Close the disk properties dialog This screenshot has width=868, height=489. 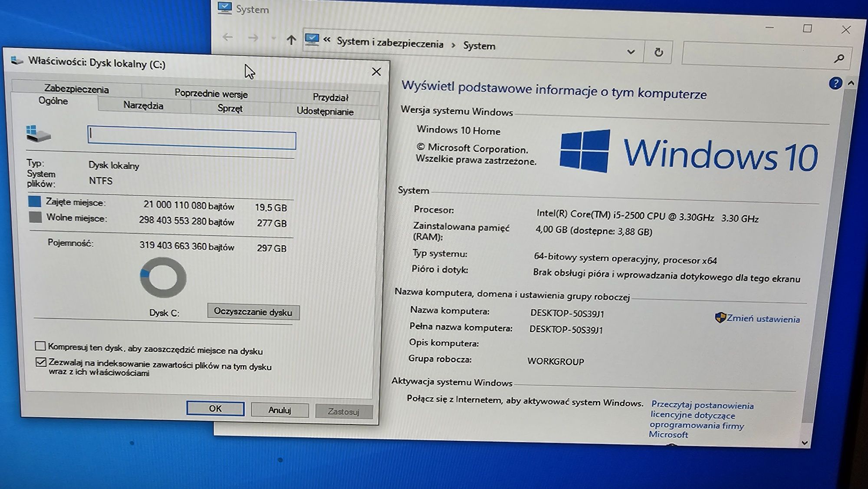point(376,72)
